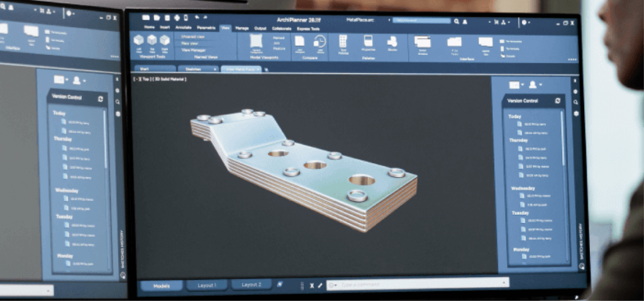
Task: Switch to the Start document tab
Action: [x=155, y=69]
